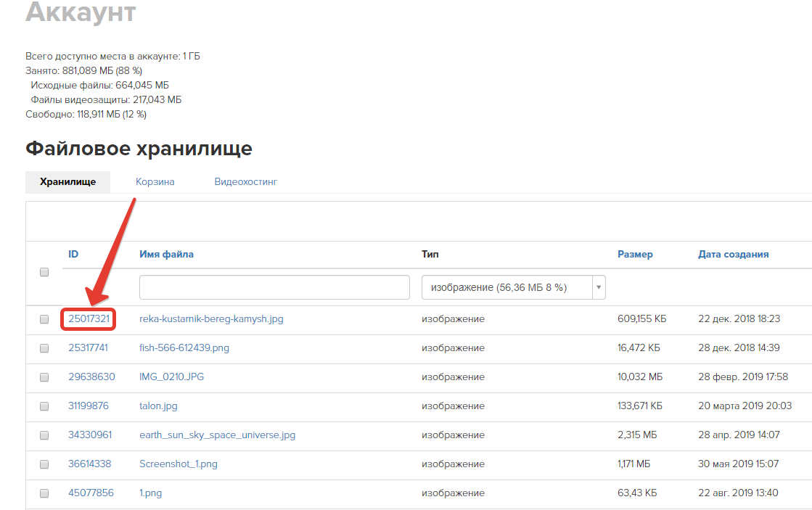Toggle the select-all checkbox in table header

(44, 272)
